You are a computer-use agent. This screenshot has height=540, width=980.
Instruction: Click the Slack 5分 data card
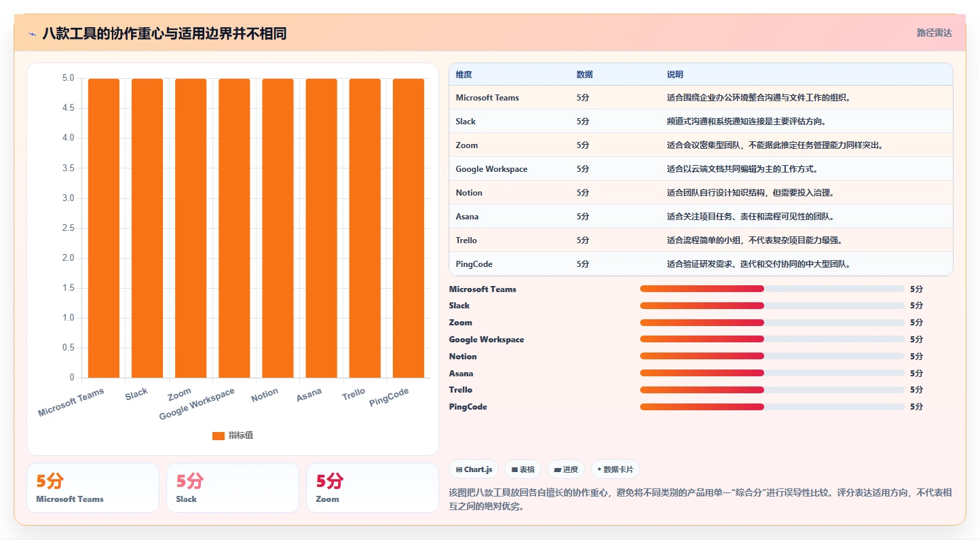point(233,488)
